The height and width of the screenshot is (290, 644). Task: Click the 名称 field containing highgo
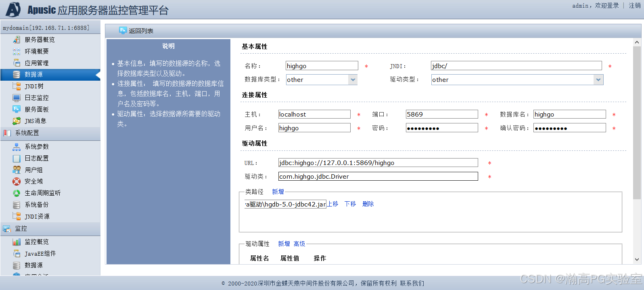[322, 66]
